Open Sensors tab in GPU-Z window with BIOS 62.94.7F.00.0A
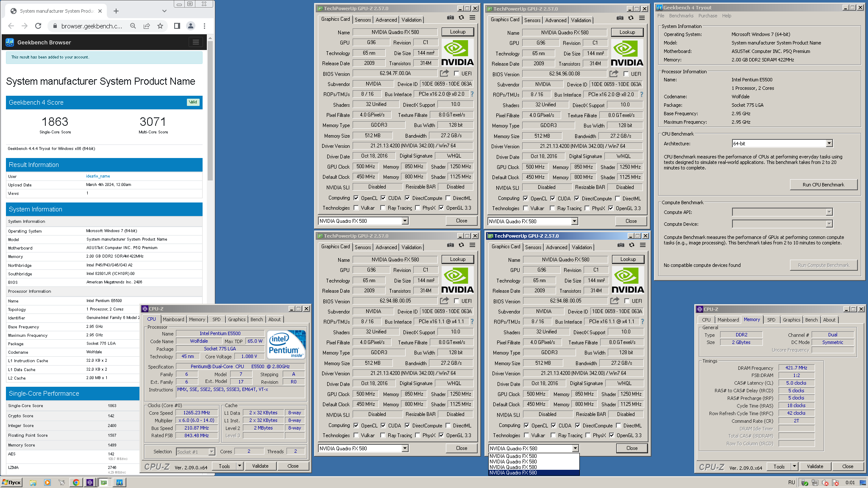868x488 pixels. coord(363,20)
